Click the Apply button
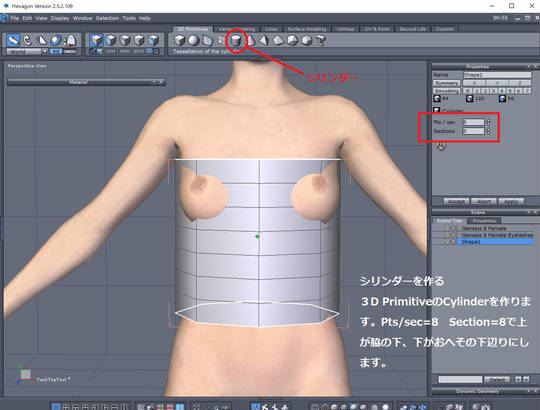The image size is (540, 410). (x=511, y=201)
